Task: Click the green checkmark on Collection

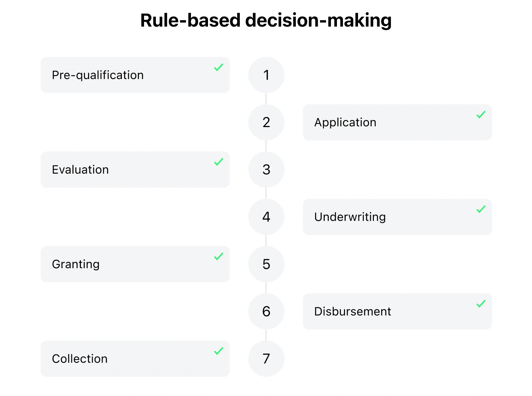Action: pyautogui.click(x=219, y=351)
